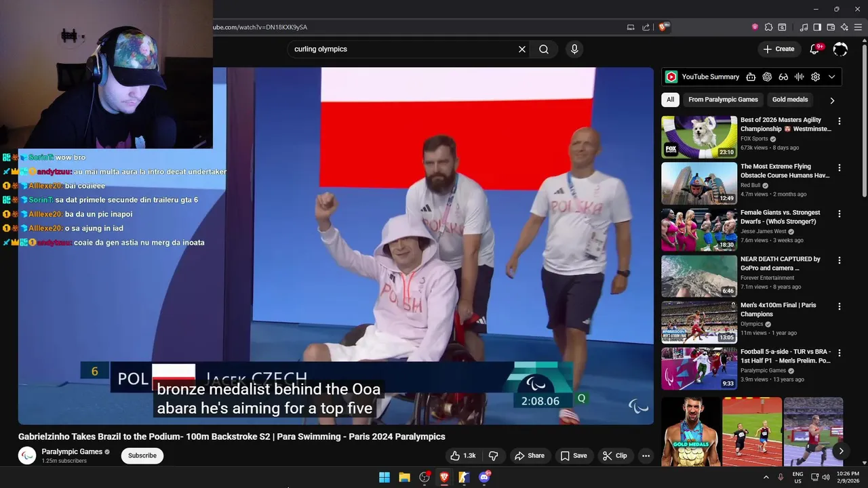868x488 pixels.
Task: Open the Create button
Action: [778, 49]
